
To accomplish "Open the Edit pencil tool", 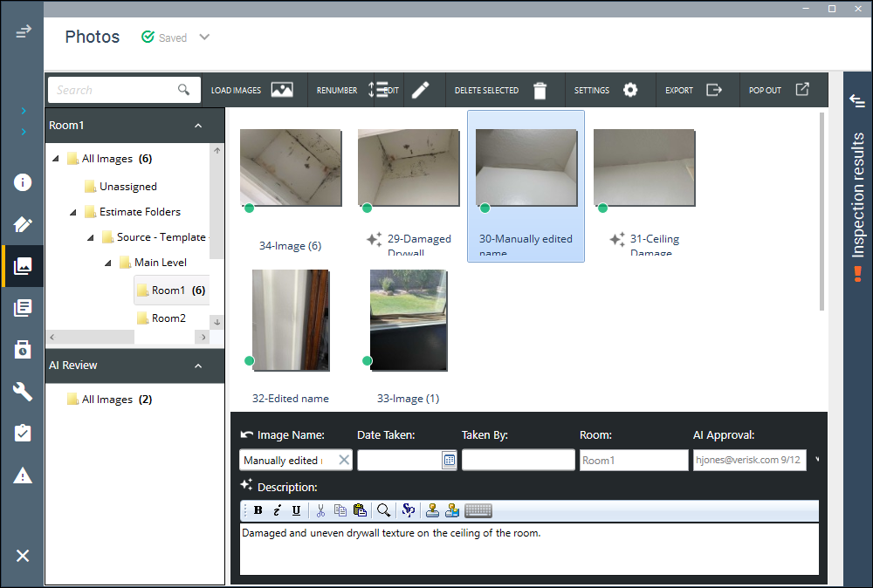I will (x=421, y=90).
